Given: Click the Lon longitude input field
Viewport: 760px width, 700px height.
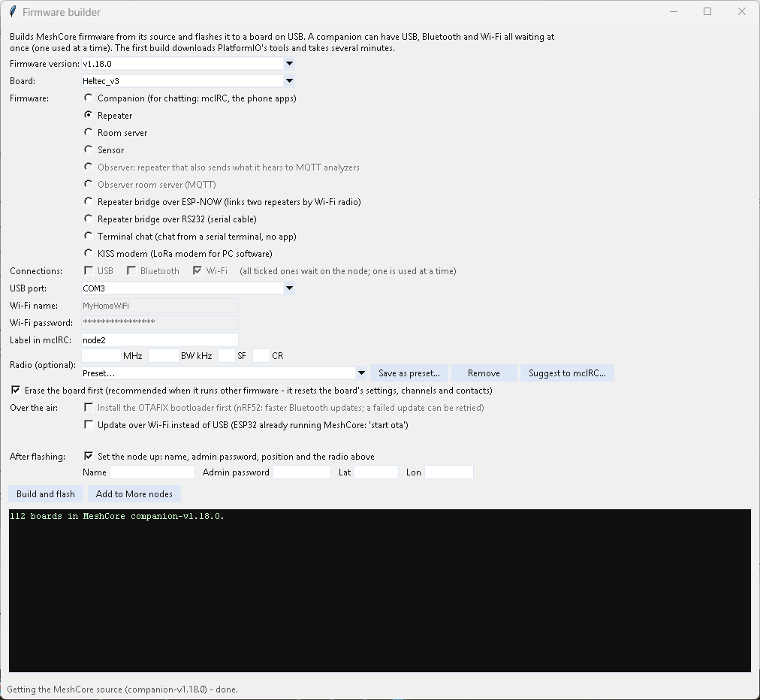Looking at the screenshot, I should 449,472.
